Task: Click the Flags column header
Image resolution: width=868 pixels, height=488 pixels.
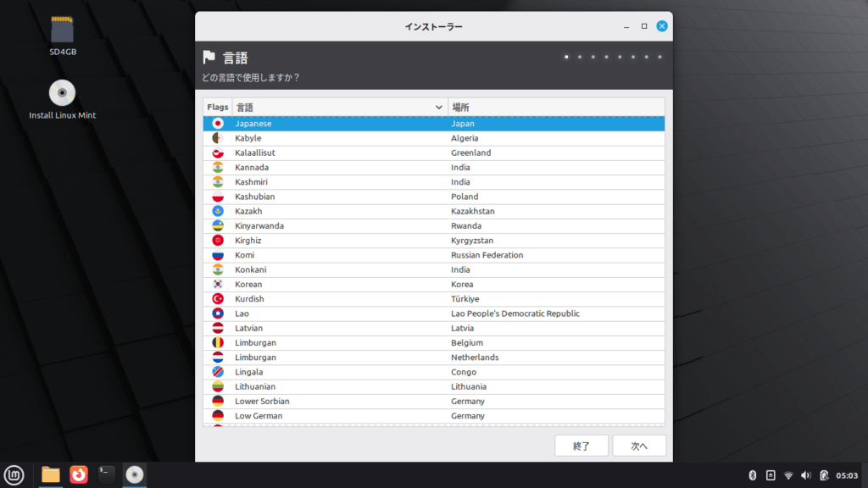Action: (x=218, y=108)
